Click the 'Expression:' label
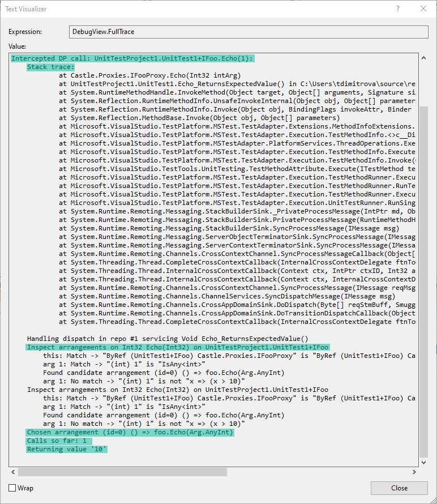Image resolution: width=437 pixels, height=504 pixels. [x=25, y=32]
